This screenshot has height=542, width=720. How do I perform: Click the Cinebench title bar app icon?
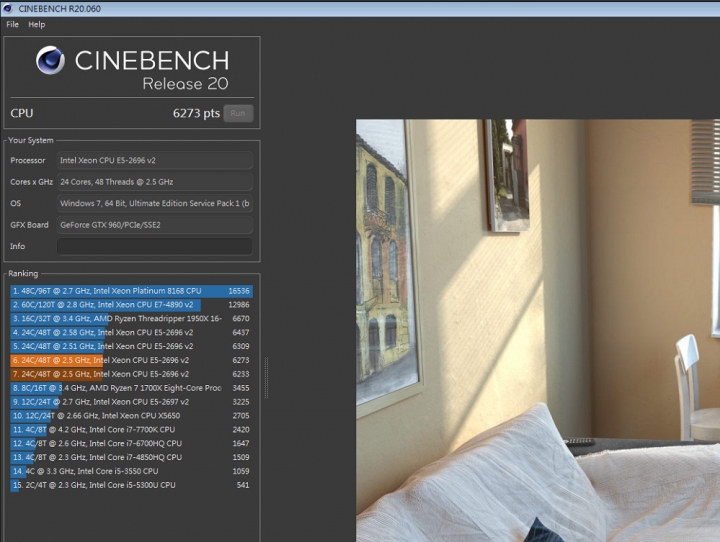[8, 8]
